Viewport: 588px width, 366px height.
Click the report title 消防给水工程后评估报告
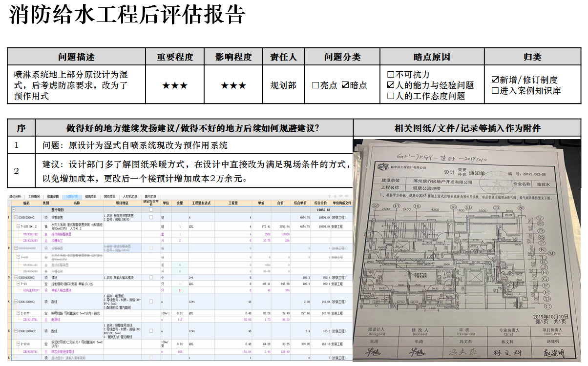pyautogui.click(x=126, y=16)
